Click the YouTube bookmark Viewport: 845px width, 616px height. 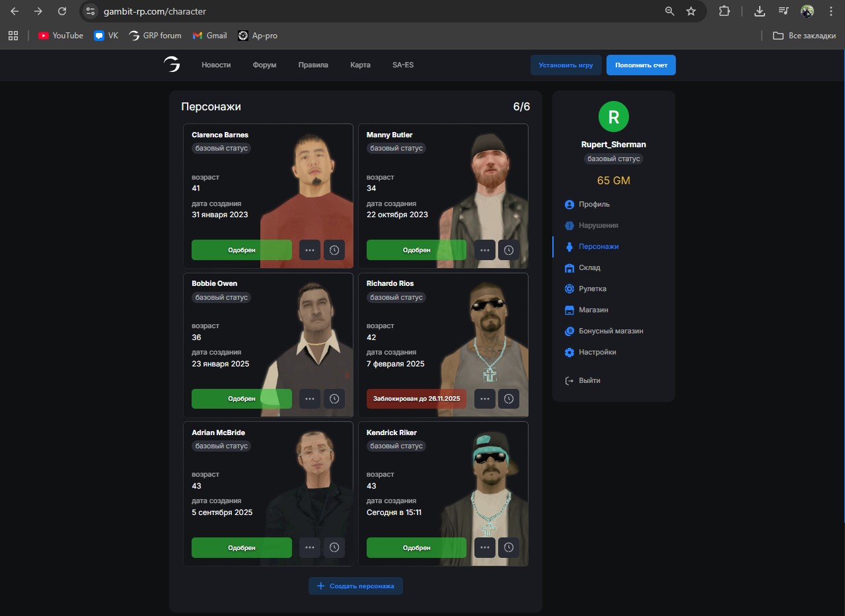[x=61, y=36]
